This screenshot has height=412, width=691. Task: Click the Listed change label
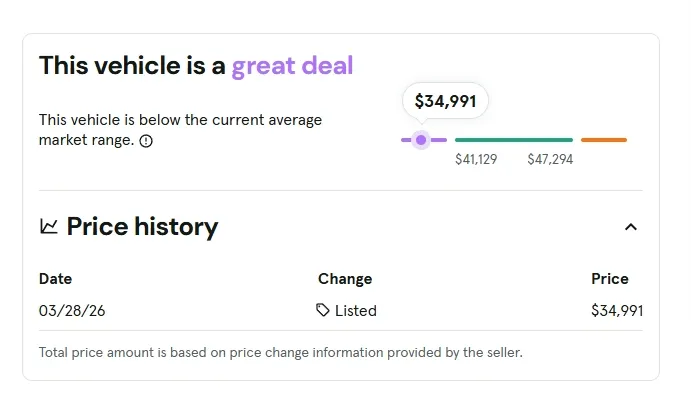click(356, 311)
